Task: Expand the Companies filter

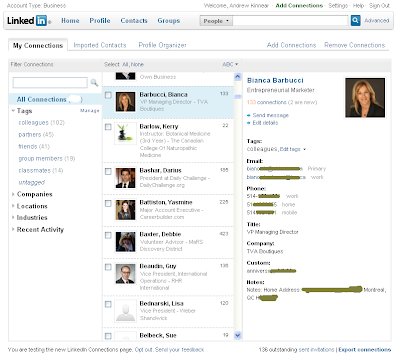Action: point(13,194)
